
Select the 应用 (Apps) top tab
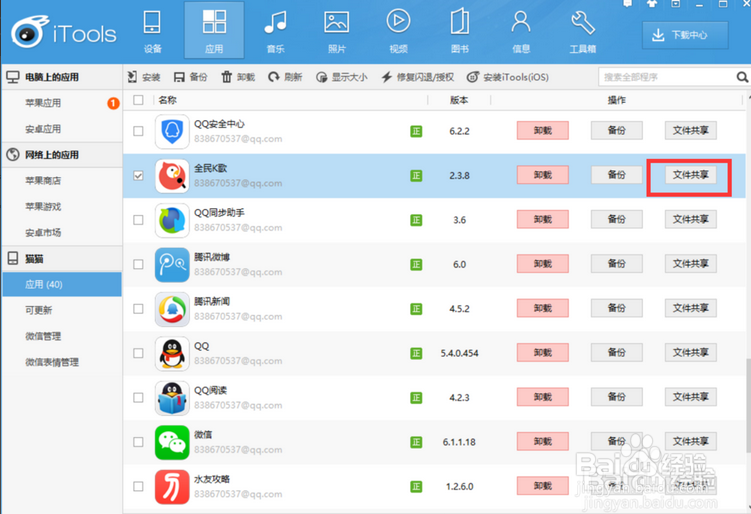(x=214, y=31)
